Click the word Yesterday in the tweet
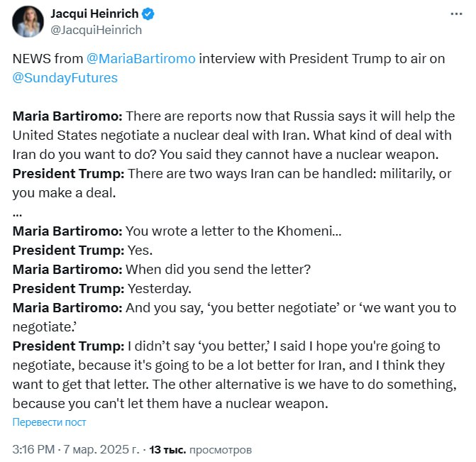 (160, 289)
